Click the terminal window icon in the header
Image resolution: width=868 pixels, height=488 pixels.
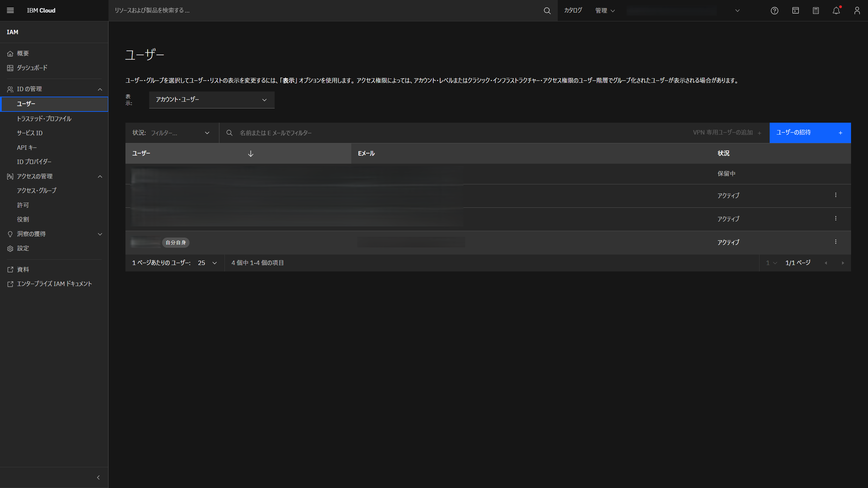coord(795,11)
